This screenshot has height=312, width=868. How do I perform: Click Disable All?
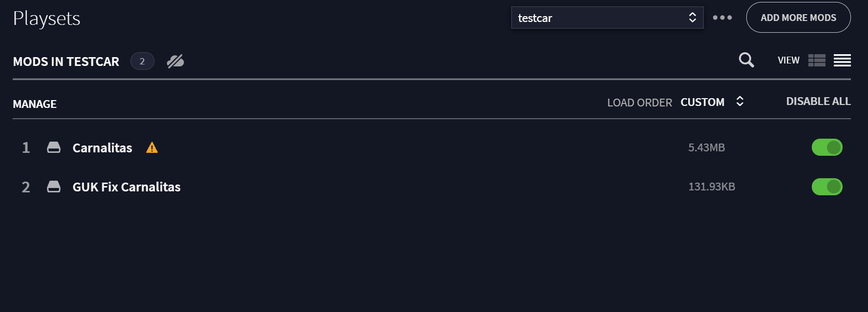pyautogui.click(x=818, y=101)
